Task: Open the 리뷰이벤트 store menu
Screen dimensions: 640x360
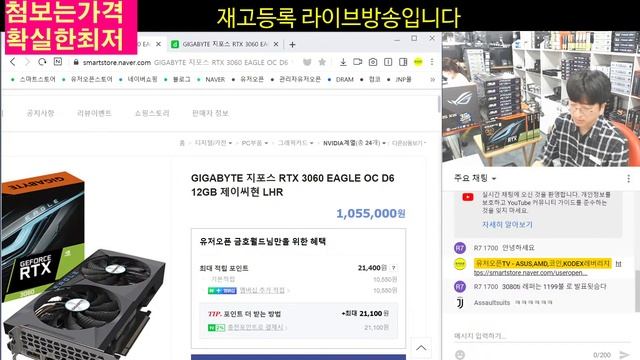Action: tap(94, 113)
